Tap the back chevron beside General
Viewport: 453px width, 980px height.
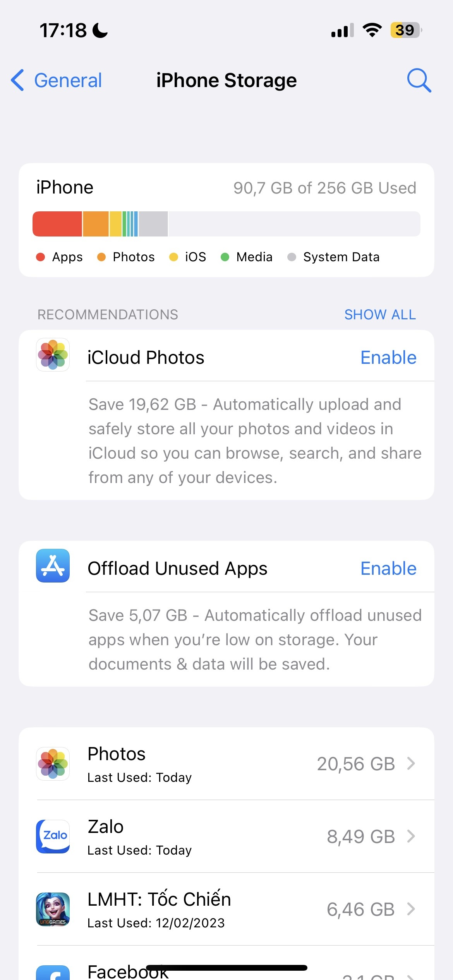pyautogui.click(x=18, y=80)
